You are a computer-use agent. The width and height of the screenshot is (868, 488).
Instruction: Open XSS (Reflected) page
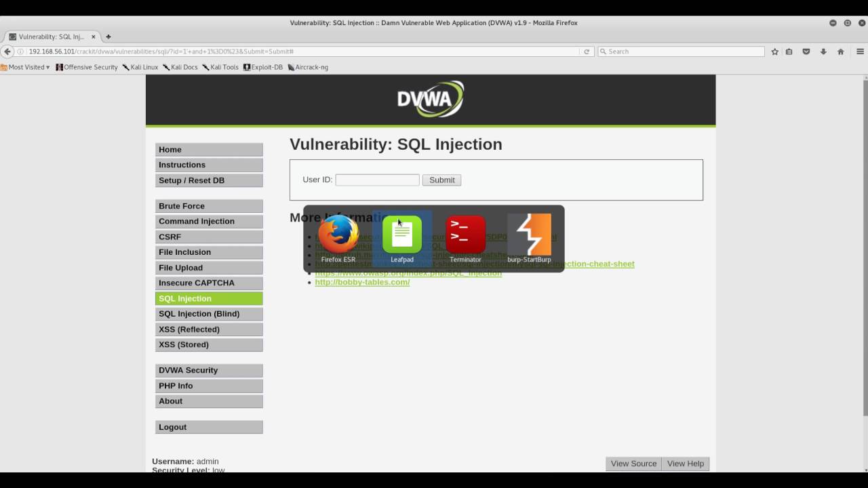pyautogui.click(x=209, y=329)
